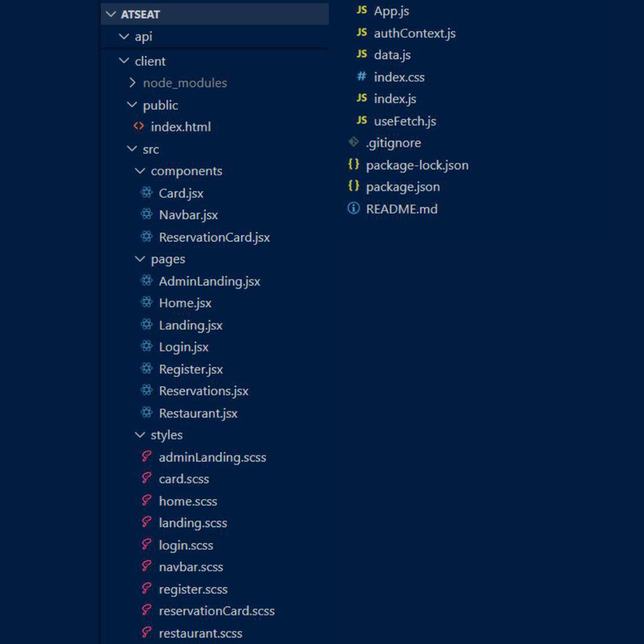This screenshot has height=644, width=644.
Task: Click the React icon beside AdminLanding.jsx
Action: (147, 280)
